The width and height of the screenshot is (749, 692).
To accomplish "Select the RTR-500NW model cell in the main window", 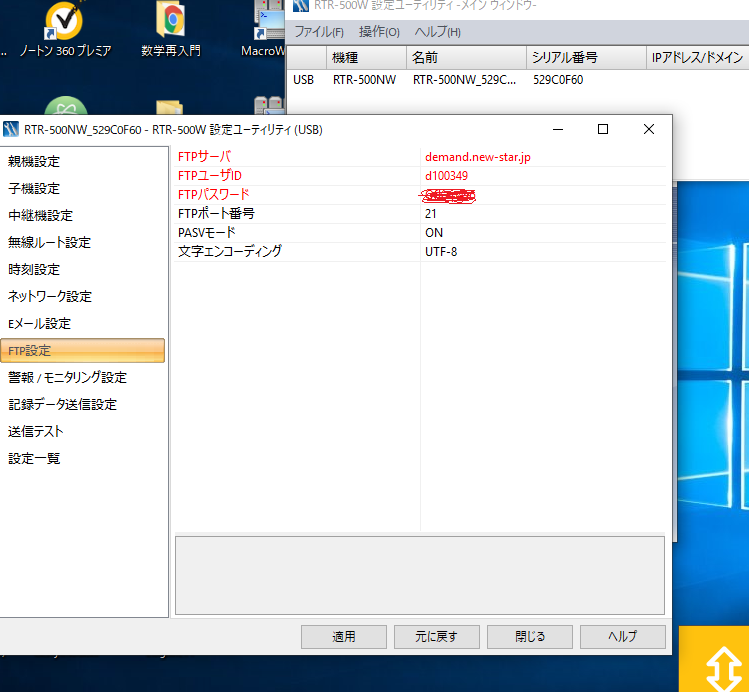I will [364, 80].
